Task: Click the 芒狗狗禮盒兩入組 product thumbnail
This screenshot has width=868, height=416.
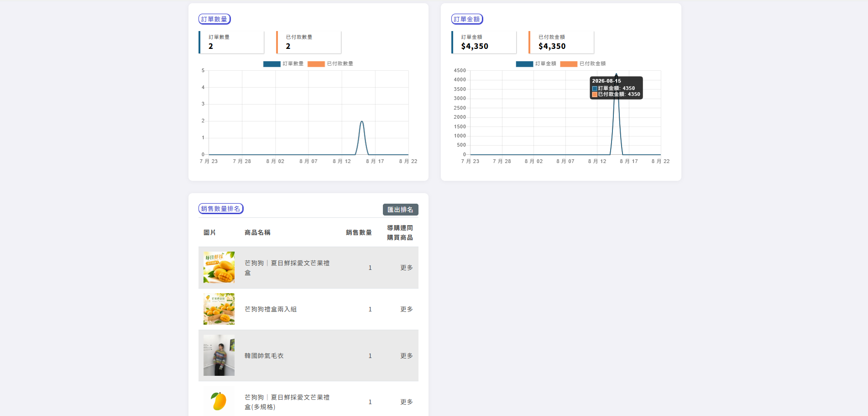Action: coord(219,309)
